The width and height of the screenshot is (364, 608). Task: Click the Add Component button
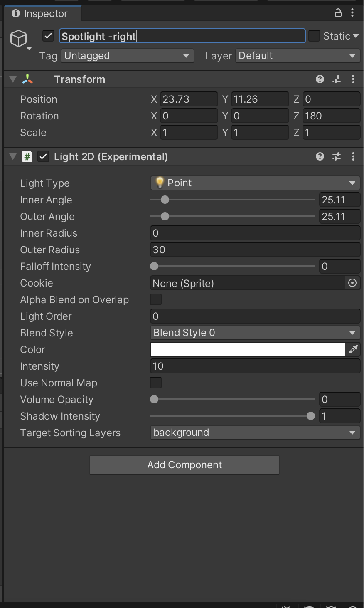tap(184, 465)
